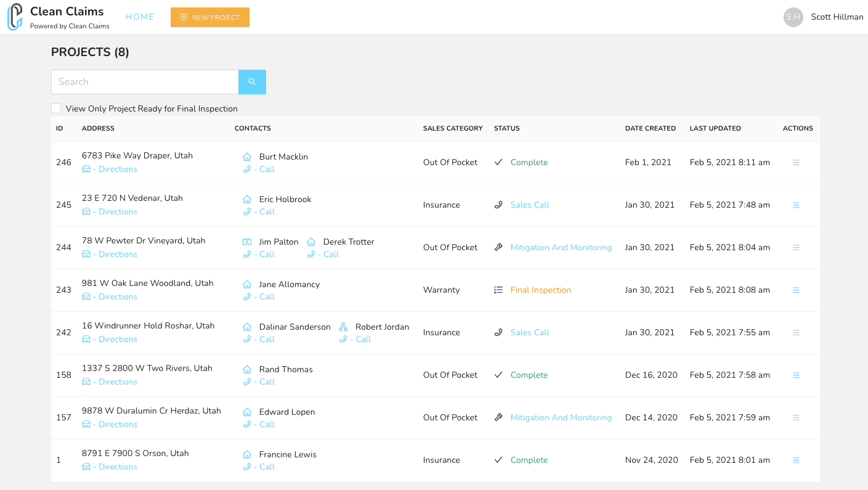Click phone icon on project 245 status

(x=498, y=205)
